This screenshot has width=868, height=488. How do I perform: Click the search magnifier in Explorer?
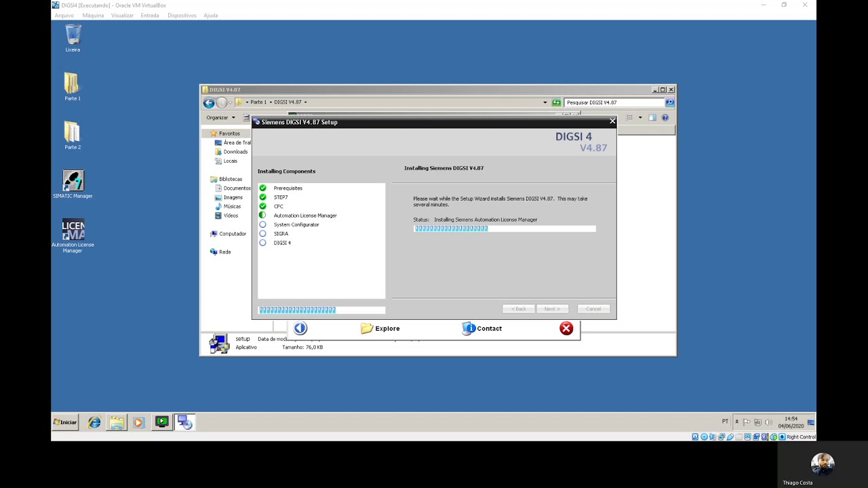coord(669,102)
